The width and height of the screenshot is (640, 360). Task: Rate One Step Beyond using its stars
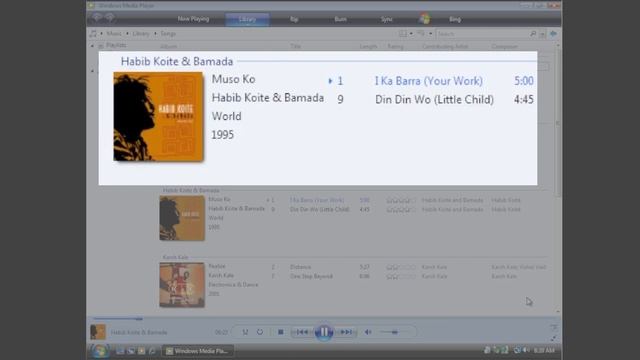(401, 277)
